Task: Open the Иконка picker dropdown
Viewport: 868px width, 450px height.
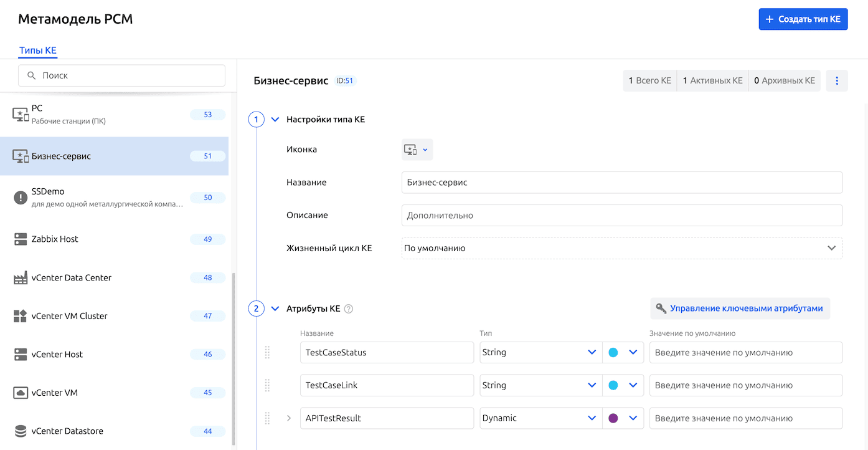Action: pos(417,150)
